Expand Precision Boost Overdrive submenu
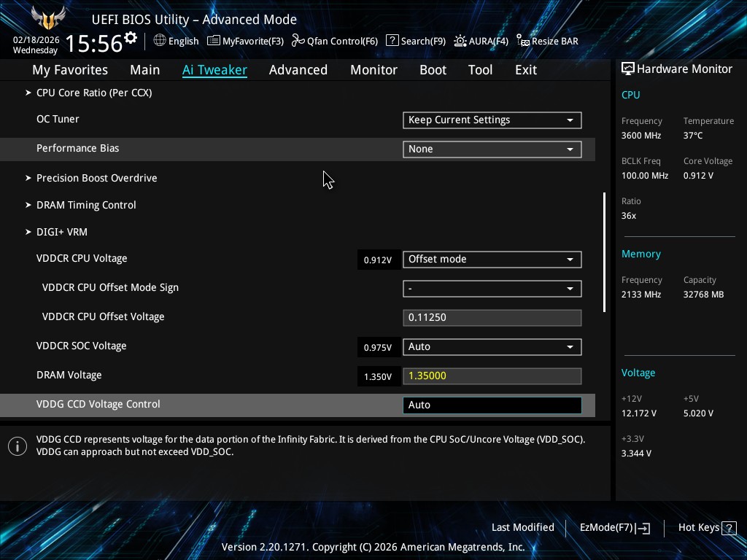Screen dimensions: 747x560 96,178
